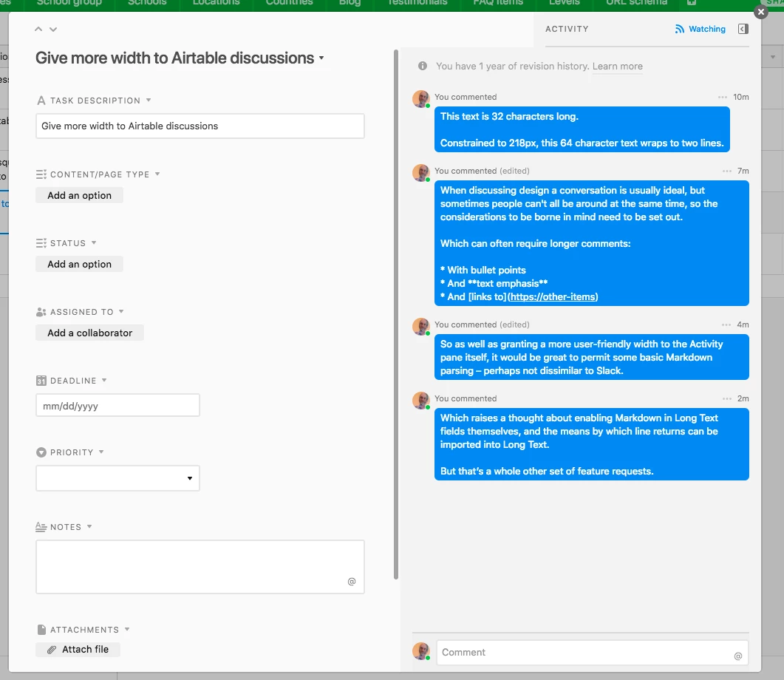Open the Learn more link
784x680 pixels.
[x=618, y=66]
